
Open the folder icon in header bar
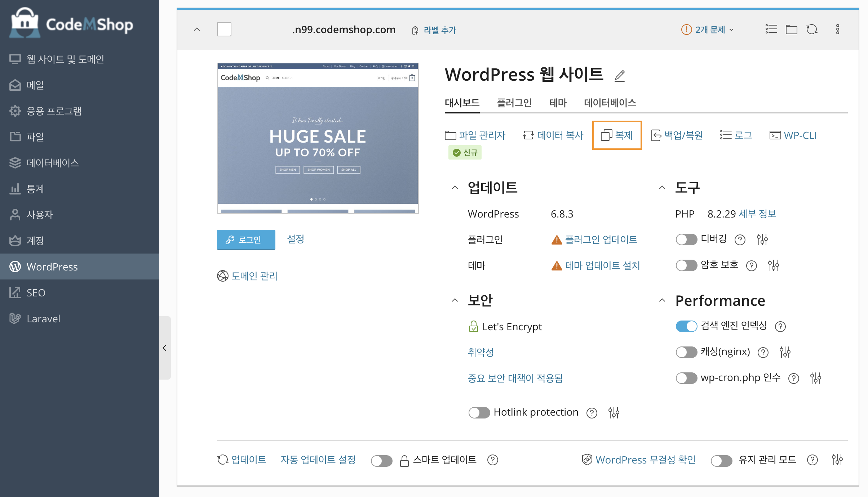click(x=791, y=30)
